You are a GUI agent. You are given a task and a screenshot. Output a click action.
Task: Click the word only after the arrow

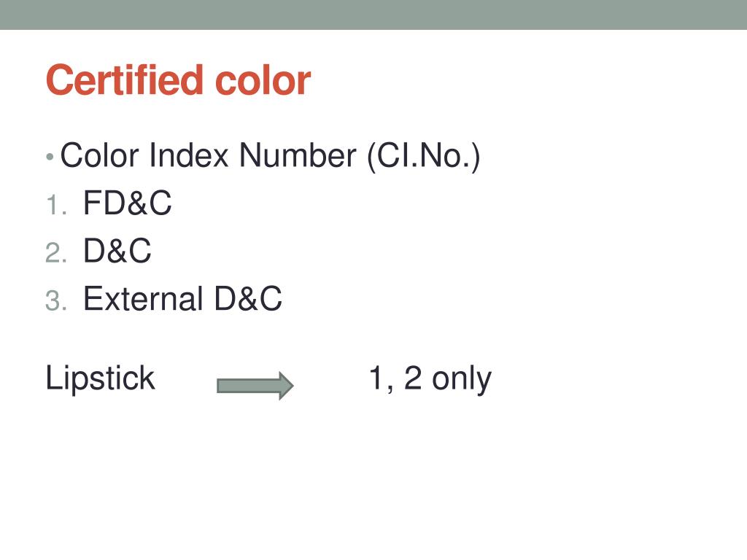(461, 379)
